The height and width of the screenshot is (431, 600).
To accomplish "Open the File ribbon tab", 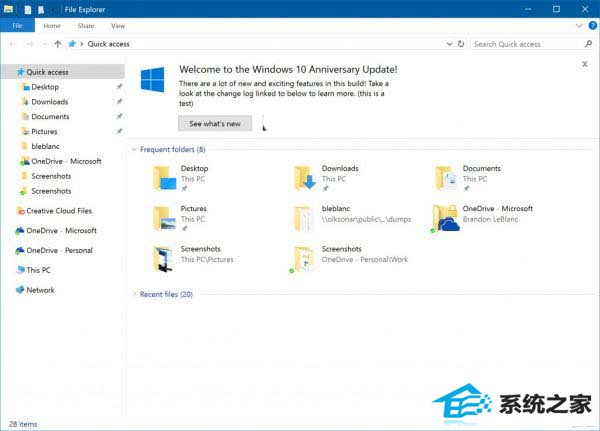I will [17, 26].
